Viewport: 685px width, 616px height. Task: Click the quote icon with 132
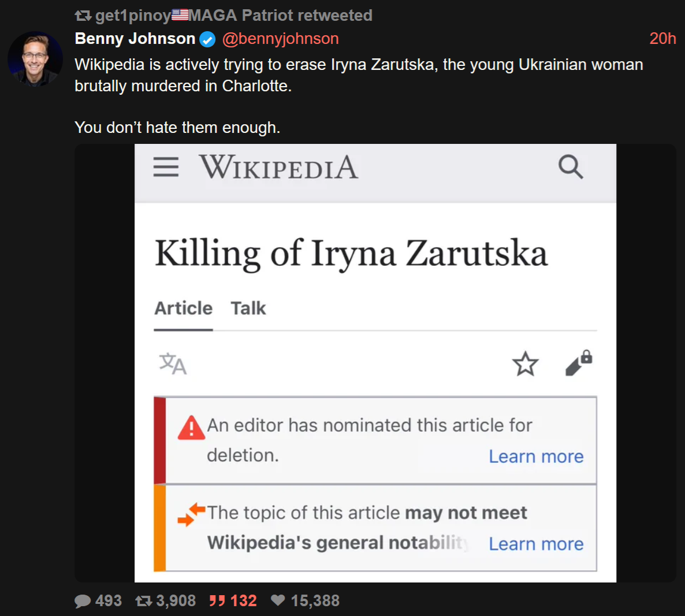click(x=217, y=601)
